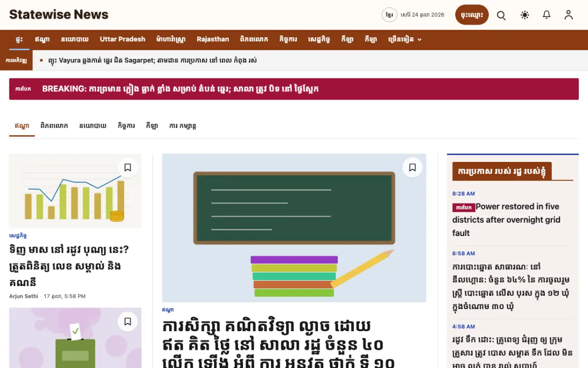Switch to កិច្ចការ tab below breaking banner
This screenshot has height=368, width=588.
126,126
